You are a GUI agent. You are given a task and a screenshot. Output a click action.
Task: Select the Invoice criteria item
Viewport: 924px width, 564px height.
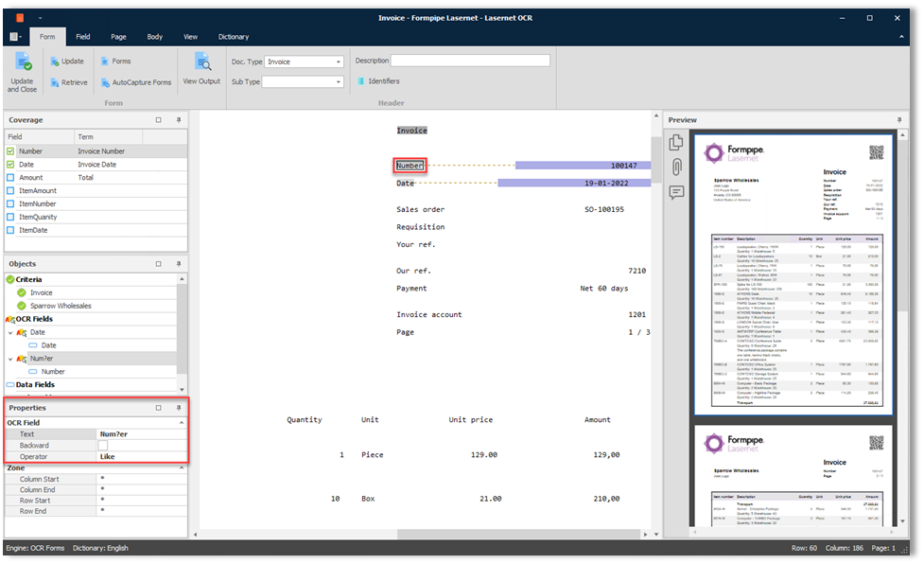click(42, 293)
